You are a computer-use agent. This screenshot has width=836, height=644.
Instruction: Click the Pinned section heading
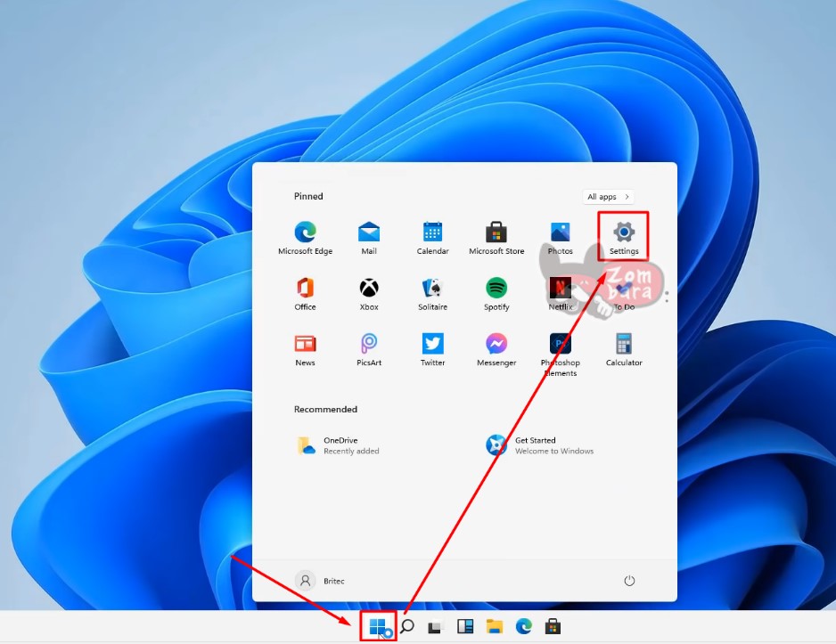tap(308, 196)
